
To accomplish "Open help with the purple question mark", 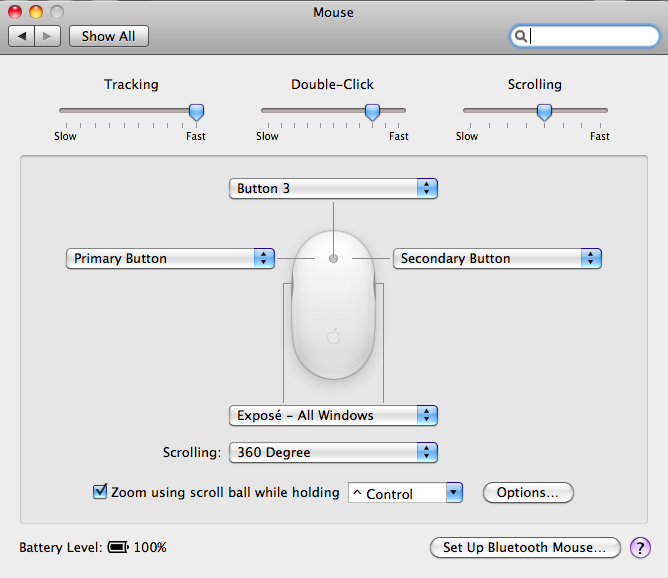I will coord(640,547).
